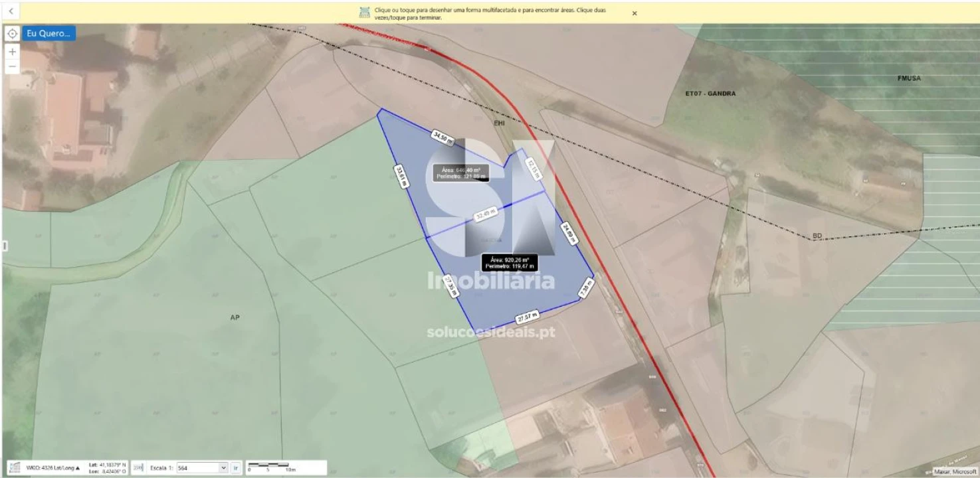Click the locate-me crosshair icon

pos(13,33)
